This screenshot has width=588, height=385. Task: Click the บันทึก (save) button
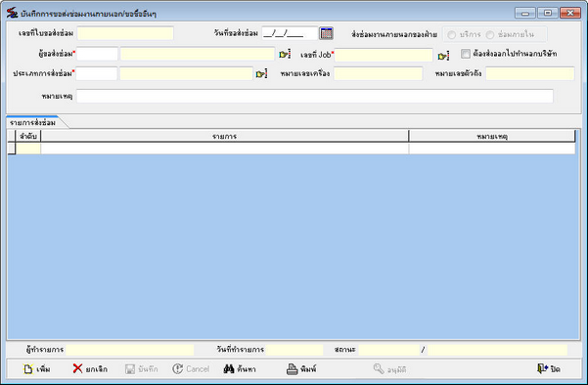pos(142,369)
